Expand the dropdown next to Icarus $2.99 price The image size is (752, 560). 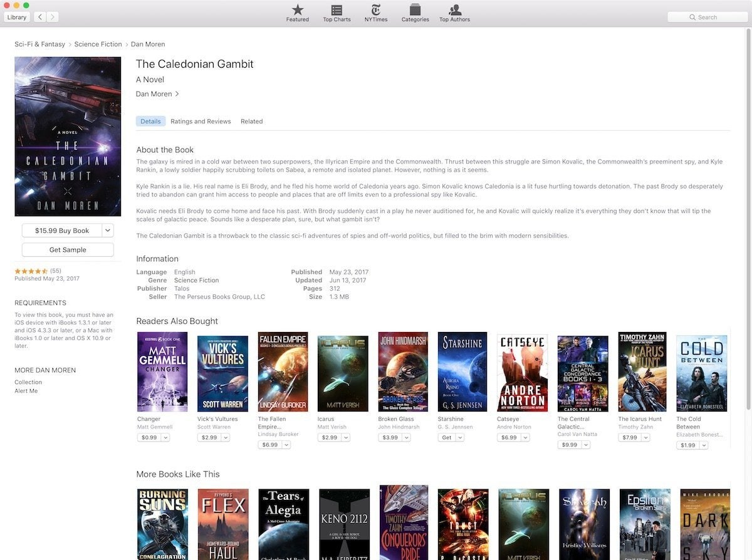pos(347,437)
